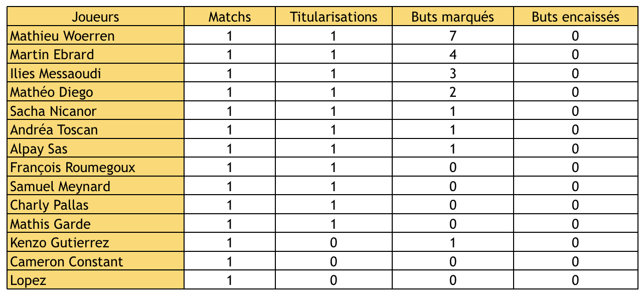Select the Titularisations header cell

334,17
